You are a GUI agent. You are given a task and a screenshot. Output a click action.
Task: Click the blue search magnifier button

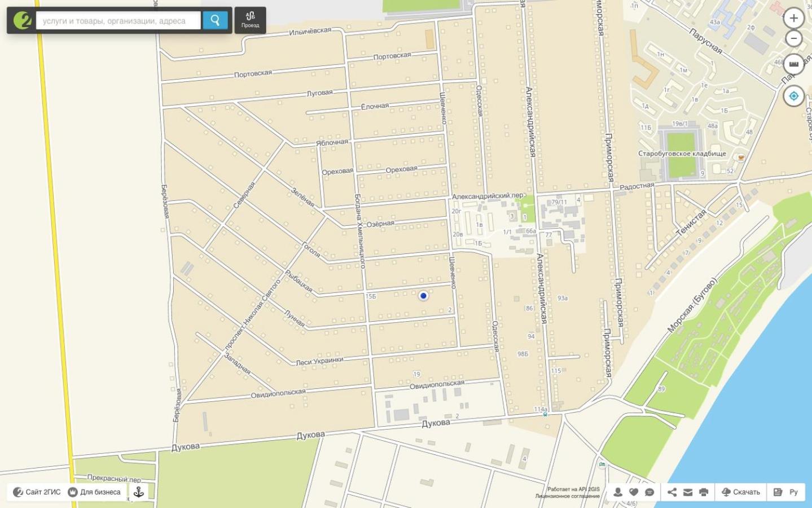[x=215, y=20]
